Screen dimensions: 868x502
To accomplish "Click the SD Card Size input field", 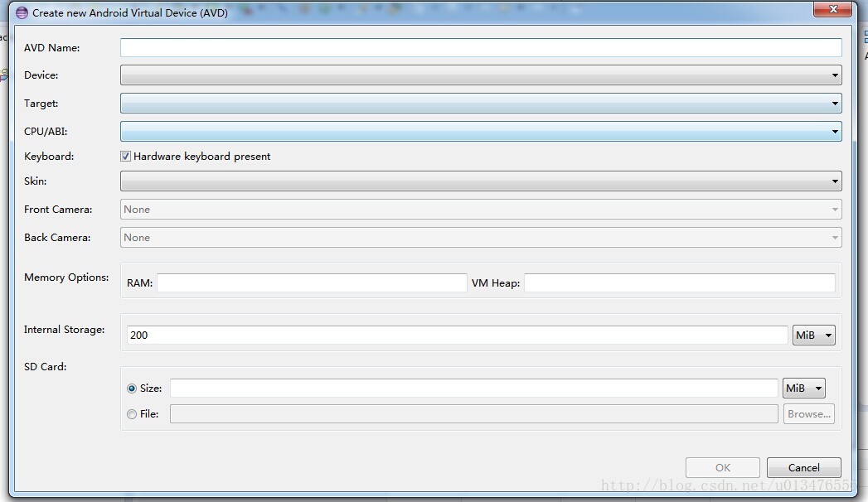I will 474,389.
